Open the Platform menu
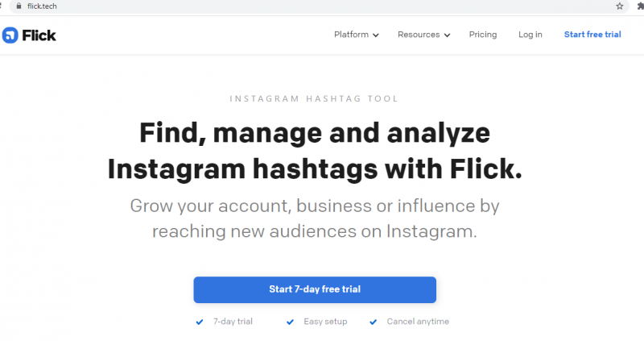This screenshot has height=341, width=644. click(x=351, y=35)
